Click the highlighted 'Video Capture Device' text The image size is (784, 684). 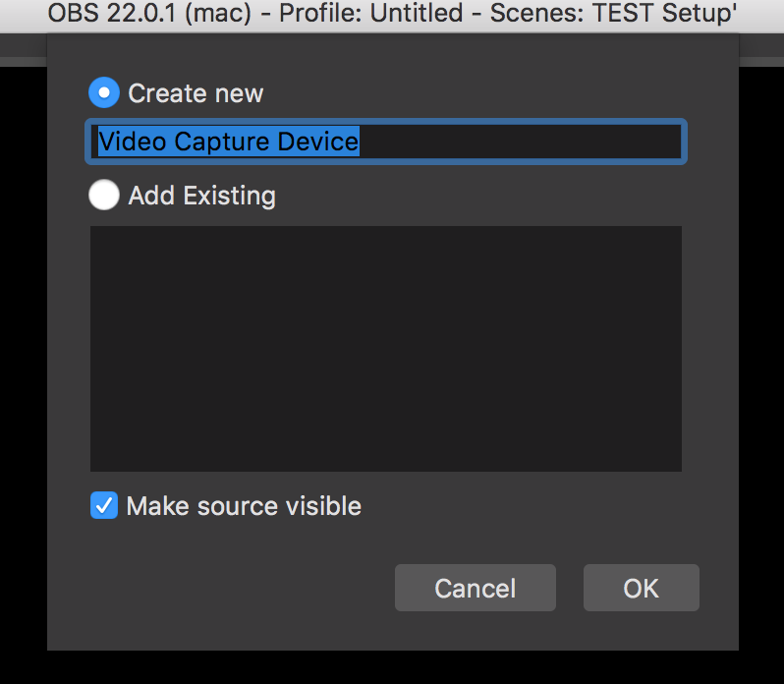228,142
